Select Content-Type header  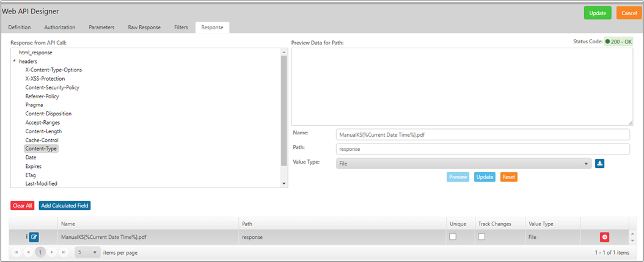(x=41, y=148)
